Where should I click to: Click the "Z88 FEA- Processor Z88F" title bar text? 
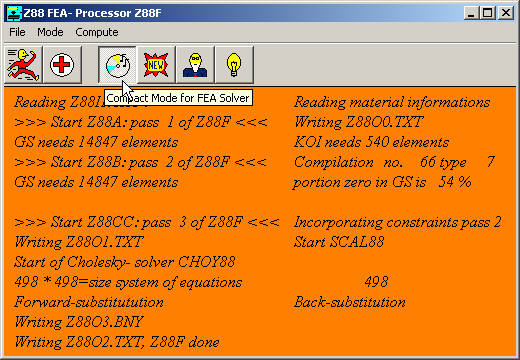tap(92, 13)
